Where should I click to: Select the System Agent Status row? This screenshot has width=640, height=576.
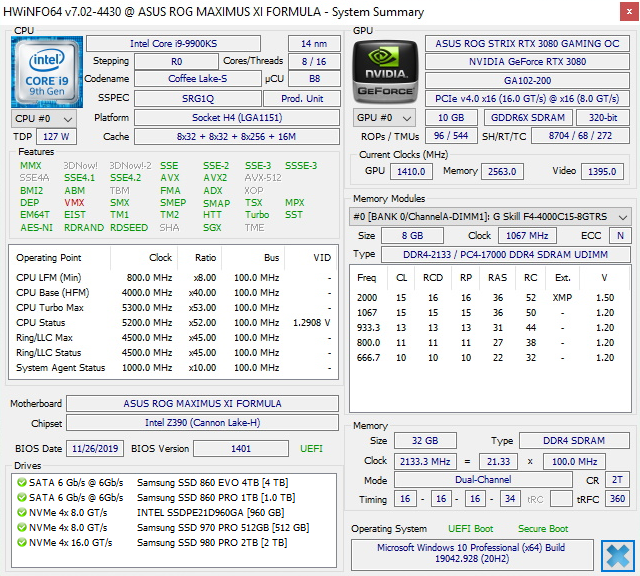[x=173, y=368]
